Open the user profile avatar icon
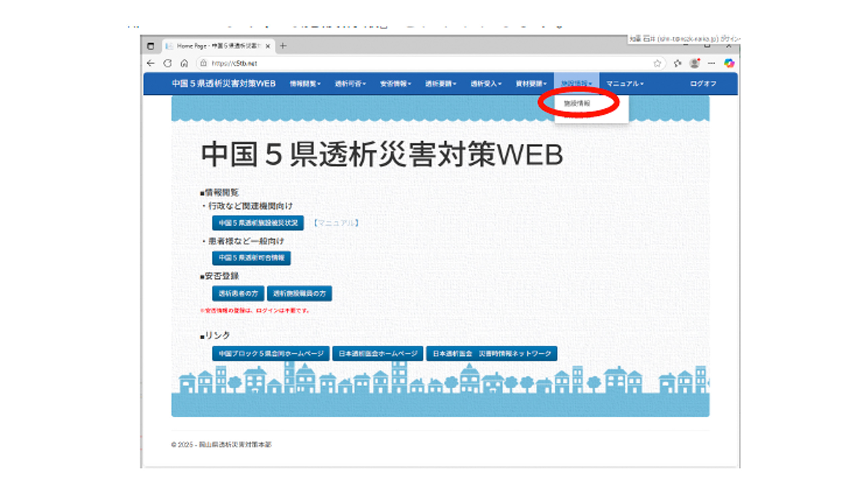857x504 pixels. click(x=694, y=63)
